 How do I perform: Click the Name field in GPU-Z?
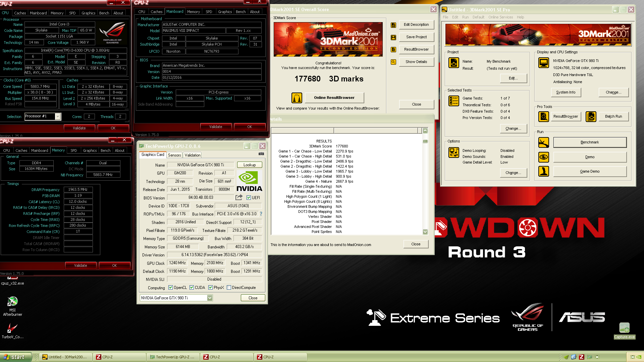pos(201,165)
